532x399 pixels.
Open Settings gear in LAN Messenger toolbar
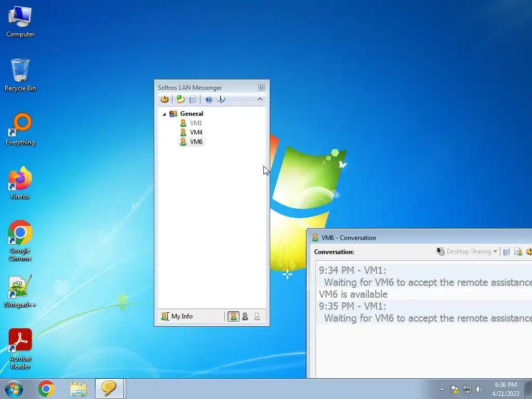pyautogui.click(x=165, y=99)
